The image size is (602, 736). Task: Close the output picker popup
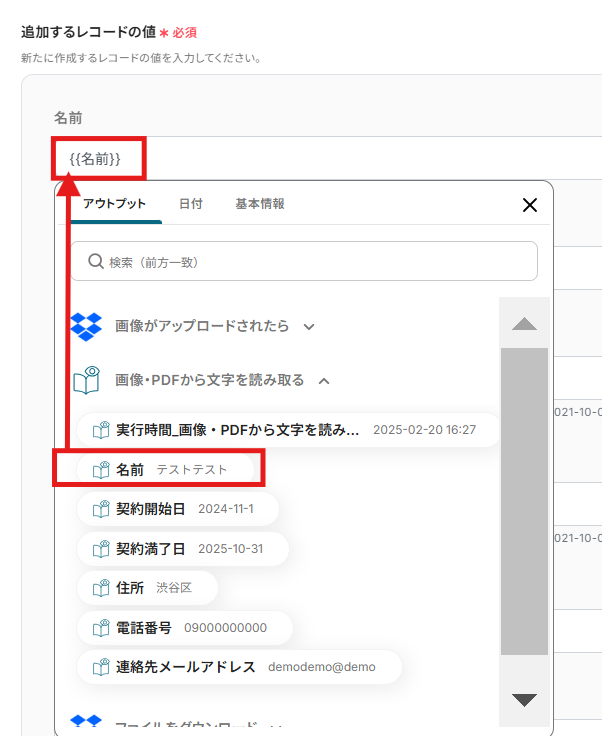point(530,205)
